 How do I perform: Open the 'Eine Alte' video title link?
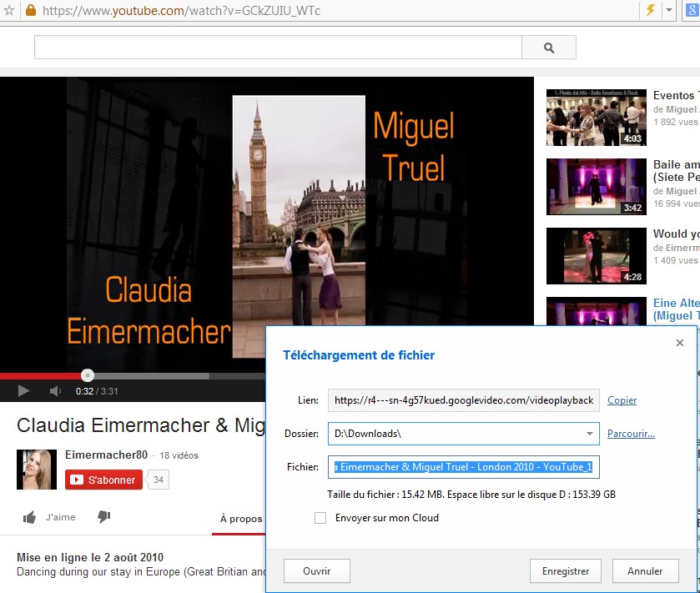(x=676, y=309)
